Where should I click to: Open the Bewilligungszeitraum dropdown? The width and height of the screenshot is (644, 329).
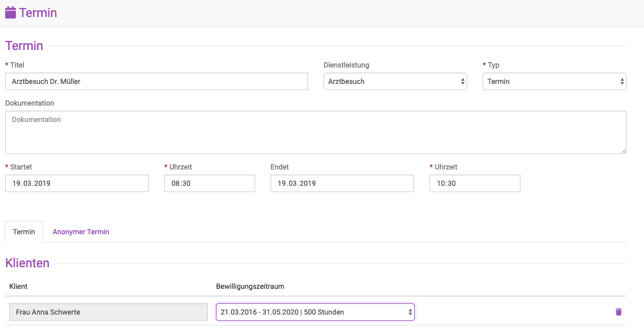[315, 312]
